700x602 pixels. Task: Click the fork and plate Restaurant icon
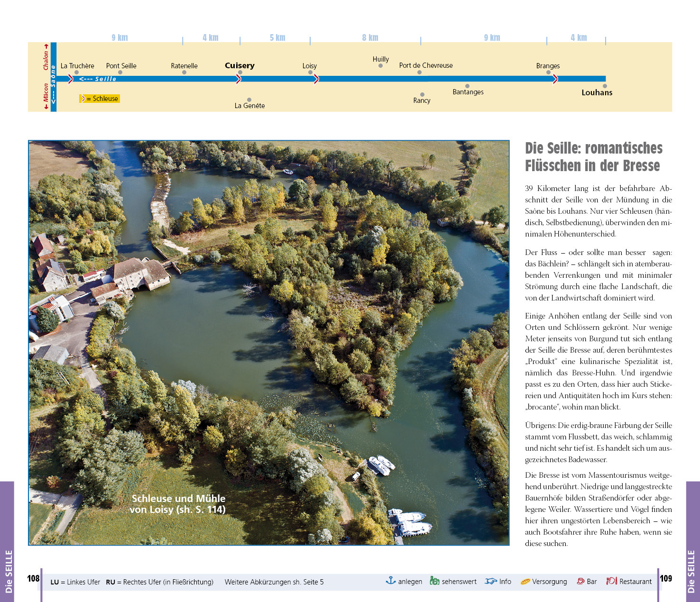(x=611, y=581)
